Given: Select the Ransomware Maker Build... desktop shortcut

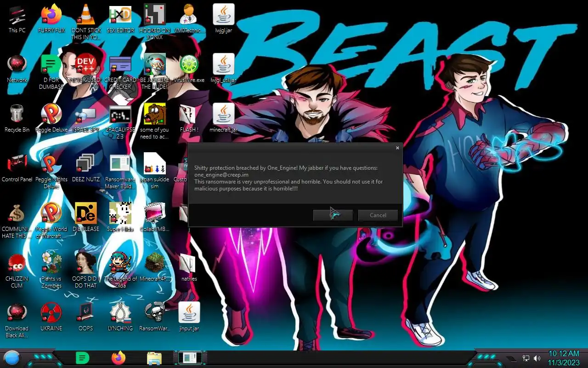Looking at the screenshot, I should point(120,172).
